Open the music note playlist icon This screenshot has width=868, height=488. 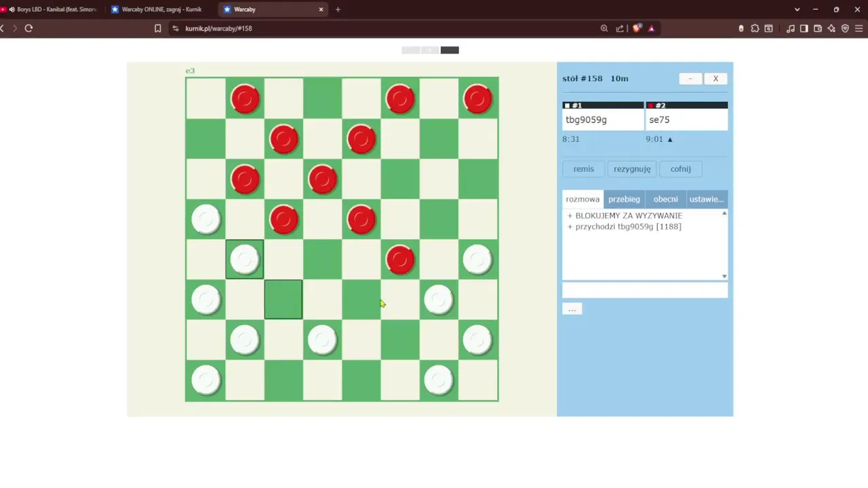coord(791,28)
